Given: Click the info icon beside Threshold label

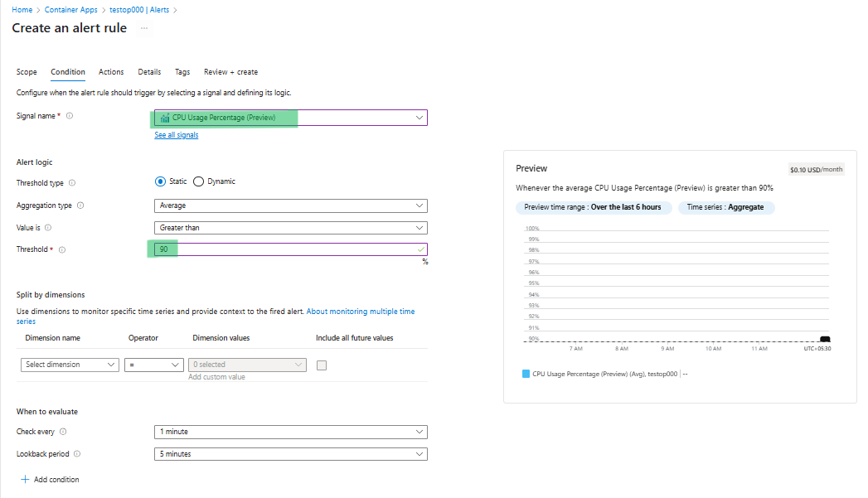Looking at the screenshot, I should (62, 249).
